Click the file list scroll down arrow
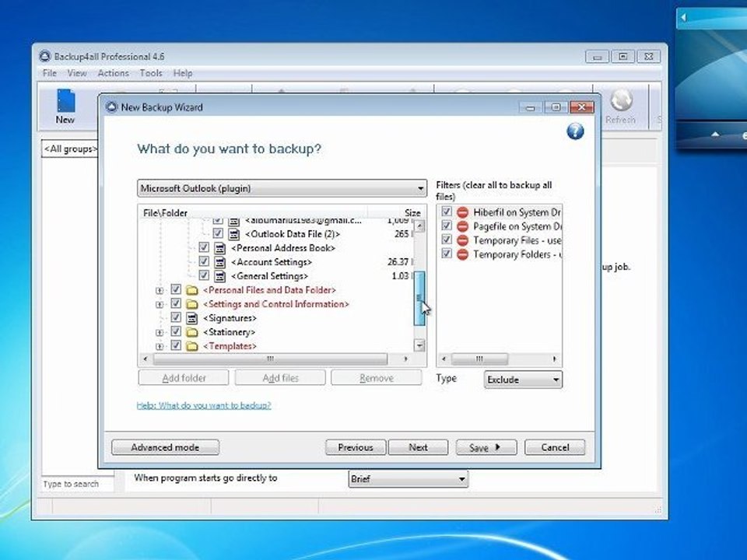Image resolution: width=747 pixels, height=560 pixels. pyautogui.click(x=419, y=345)
